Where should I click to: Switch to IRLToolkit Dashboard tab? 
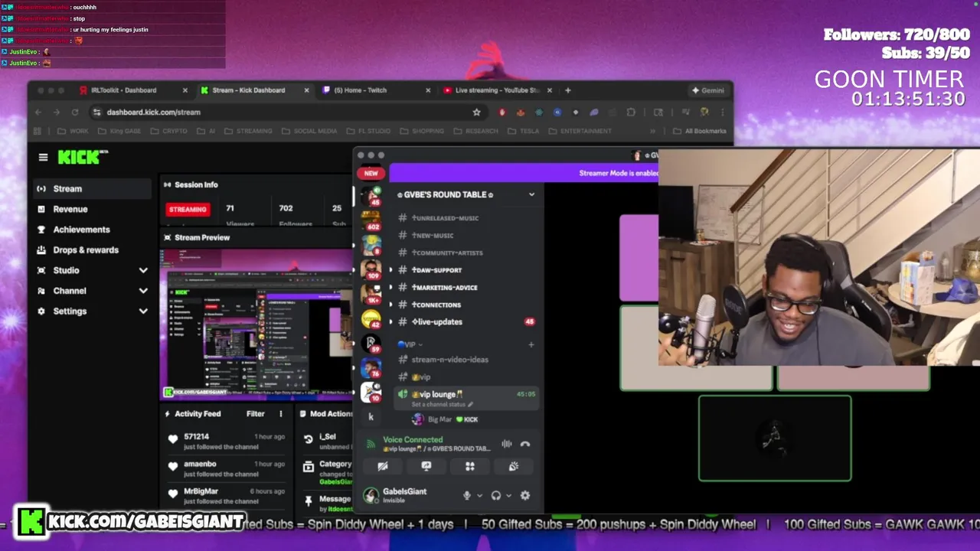[x=123, y=90]
